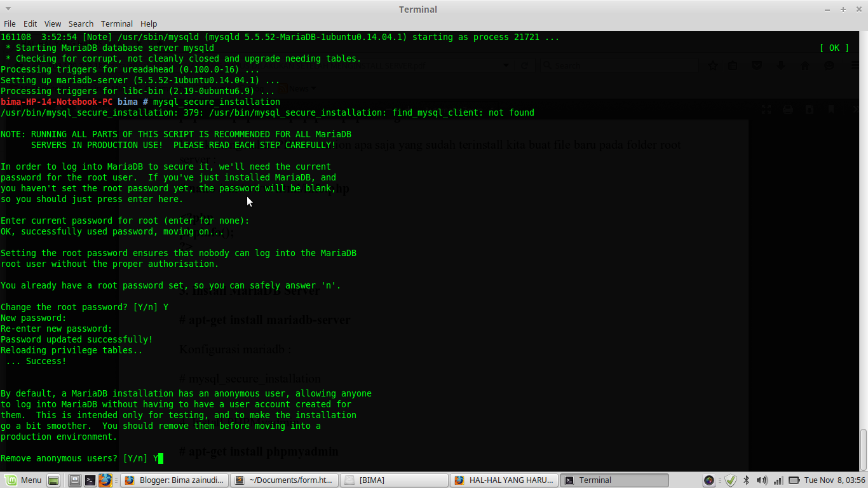Switch to the [BIMA] taskbar window
Viewport: 868px width, 488px height.
pyautogui.click(x=394, y=480)
